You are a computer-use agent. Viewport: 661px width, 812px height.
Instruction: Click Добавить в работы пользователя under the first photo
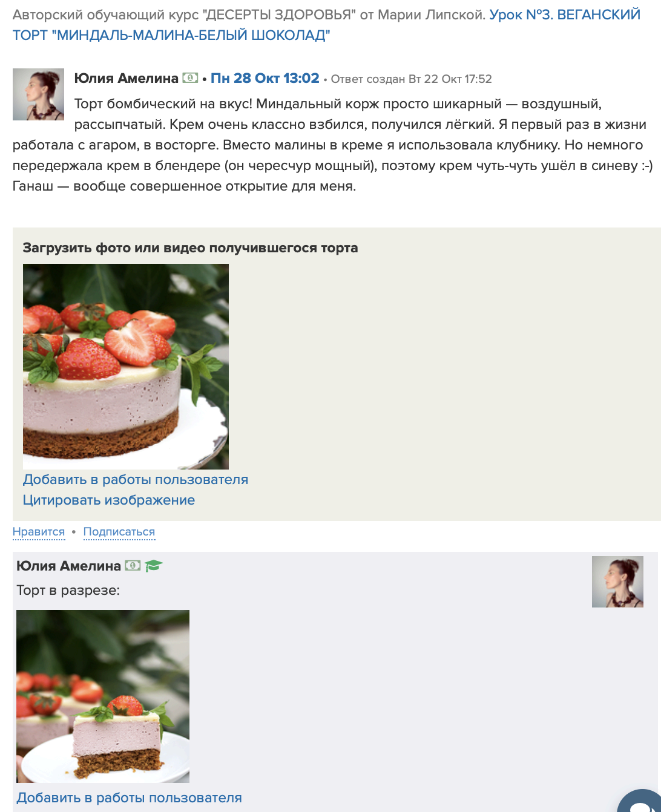136,479
